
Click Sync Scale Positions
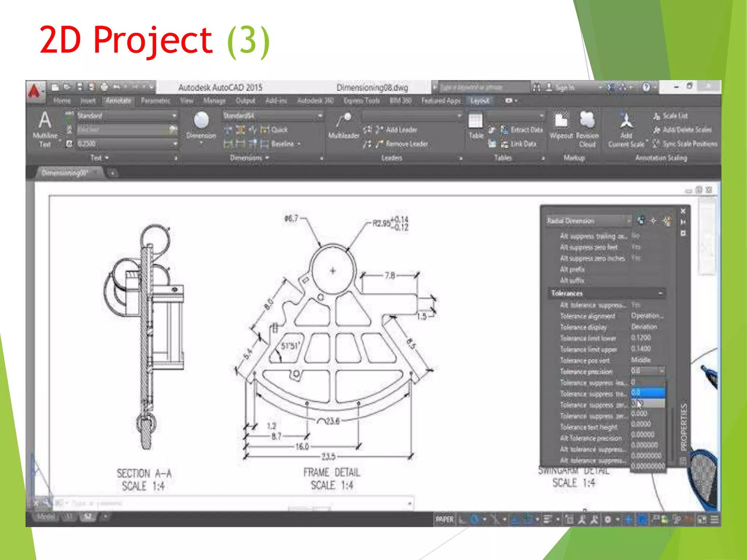685,144
